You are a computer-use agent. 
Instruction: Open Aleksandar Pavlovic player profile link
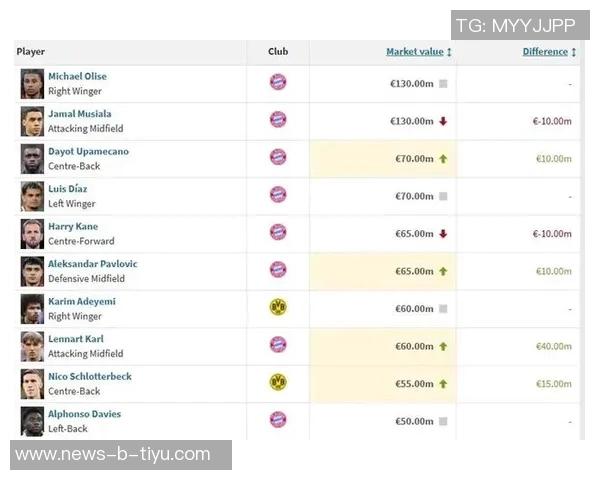(x=92, y=264)
